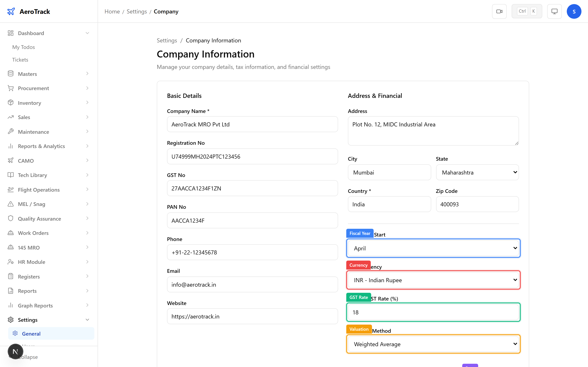Click the video camera icon in header
Image resolution: width=588 pixels, height=367 pixels.
[x=499, y=11]
